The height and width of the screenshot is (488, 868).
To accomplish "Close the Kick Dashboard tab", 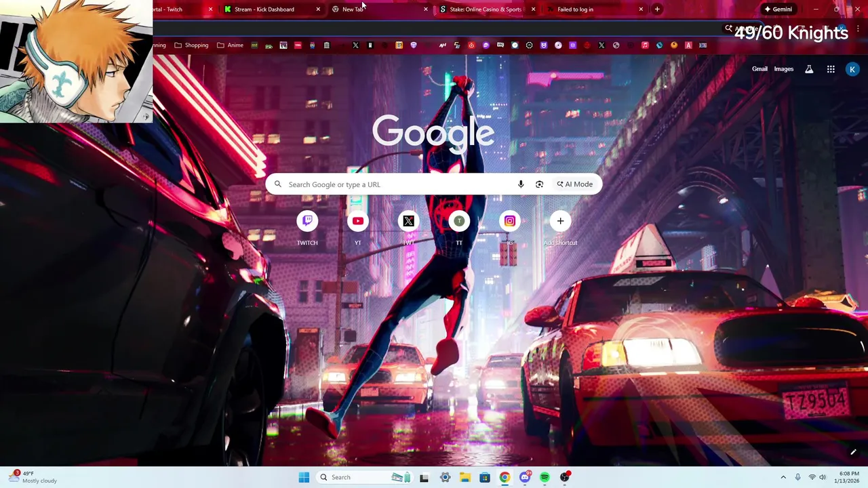I will tap(318, 9).
